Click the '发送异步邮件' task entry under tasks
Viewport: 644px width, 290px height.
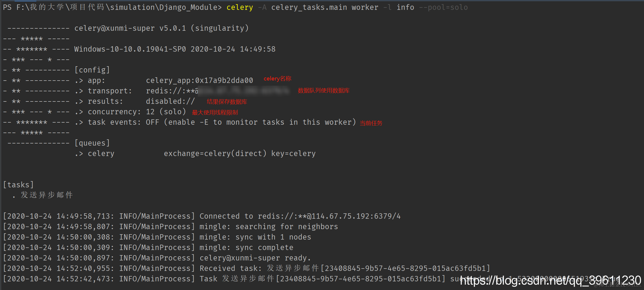[47, 195]
